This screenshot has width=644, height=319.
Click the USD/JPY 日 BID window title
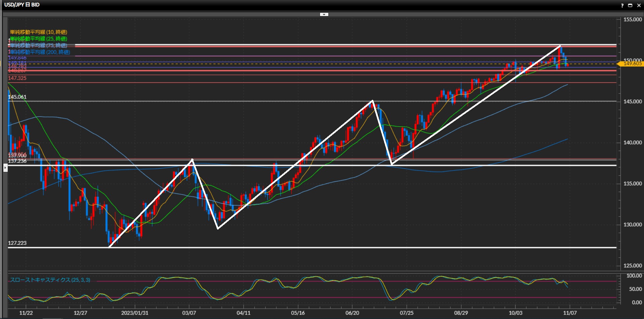tap(22, 5)
